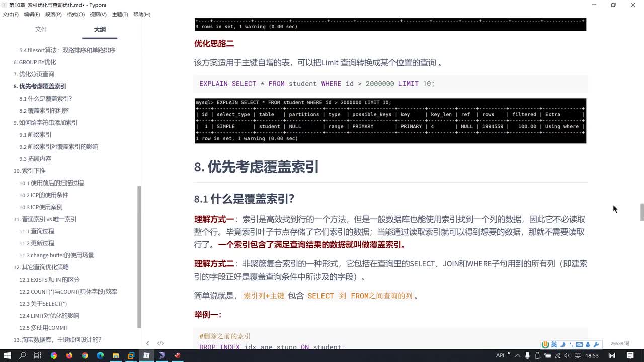
Task: Open the 段落(P) menu
Action: click(53, 14)
